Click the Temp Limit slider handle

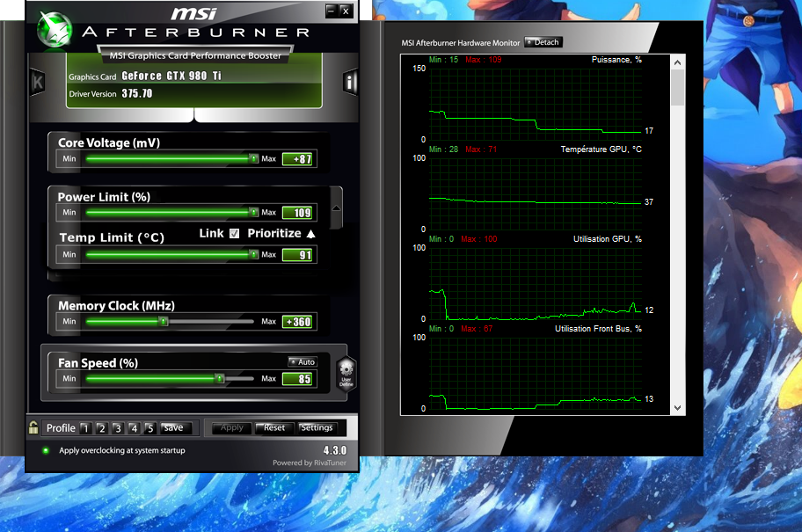pyautogui.click(x=253, y=254)
